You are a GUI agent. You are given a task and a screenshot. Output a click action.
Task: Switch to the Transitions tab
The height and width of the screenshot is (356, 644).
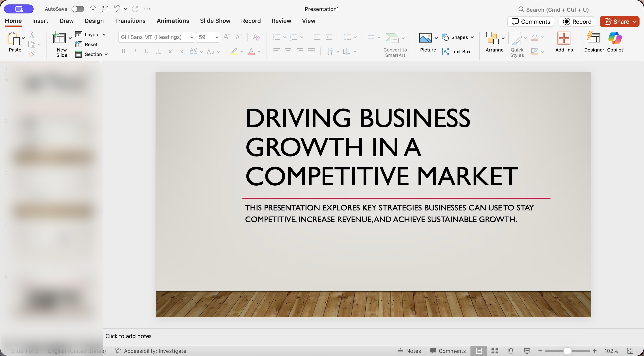point(130,21)
